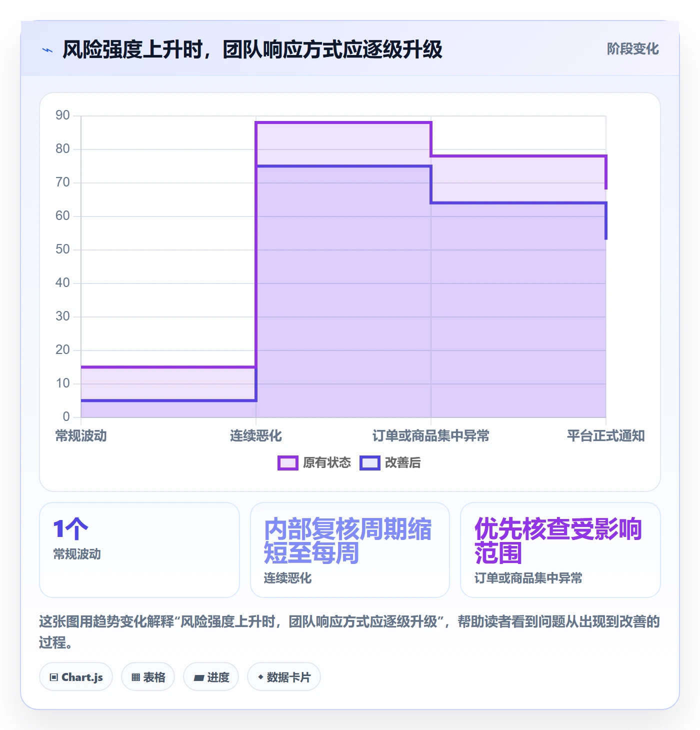The height and width of the screenshot is (730, 700).
Task: Open the 1个 常规波动 data card
Action: click(139, 550)
